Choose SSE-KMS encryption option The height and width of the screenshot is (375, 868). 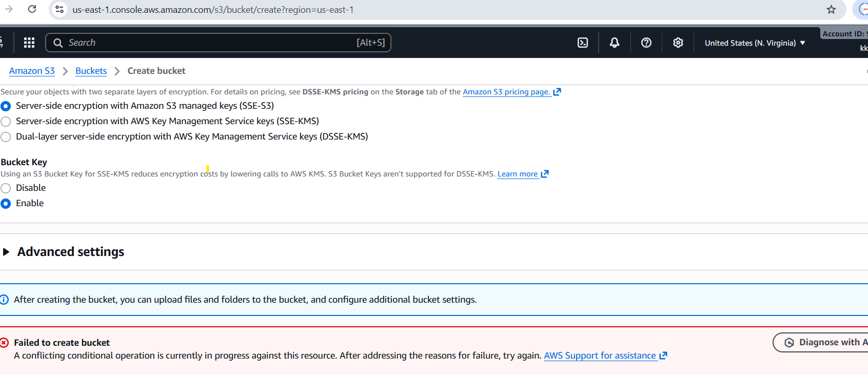tap(6, 122)
